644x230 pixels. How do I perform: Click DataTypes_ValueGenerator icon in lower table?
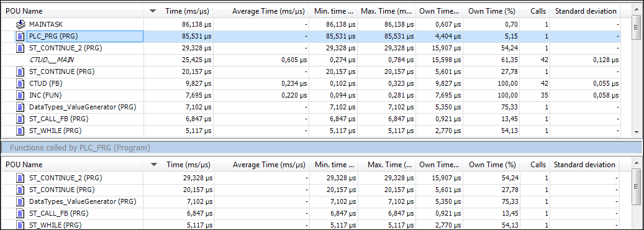click(20, 201)
